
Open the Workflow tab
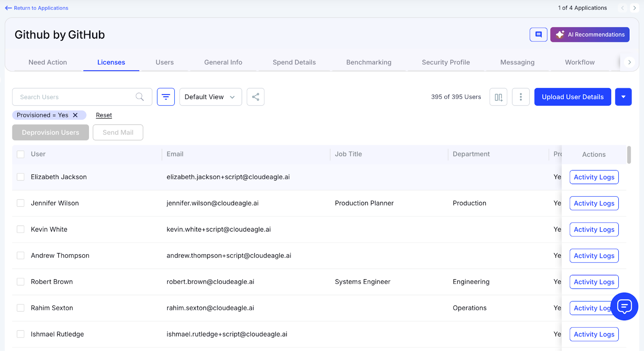click(x=580, y=62)
